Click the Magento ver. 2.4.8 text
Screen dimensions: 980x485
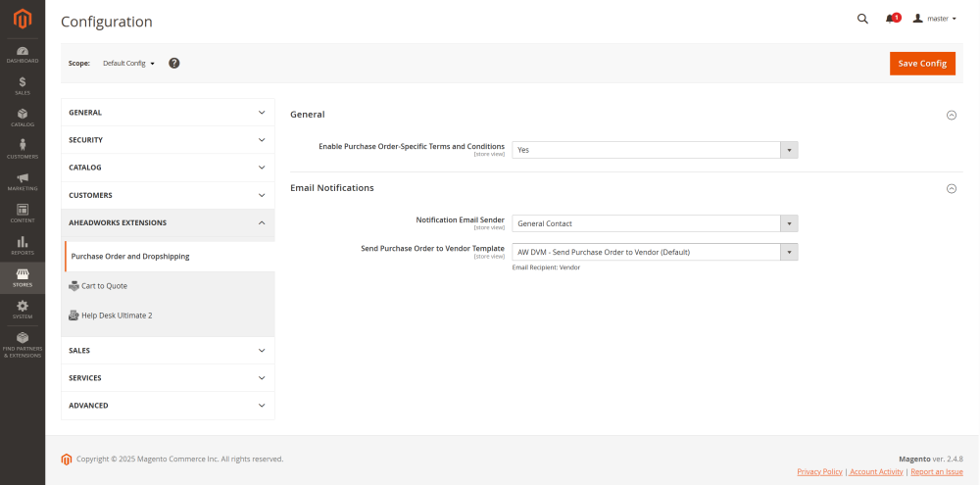931,459
